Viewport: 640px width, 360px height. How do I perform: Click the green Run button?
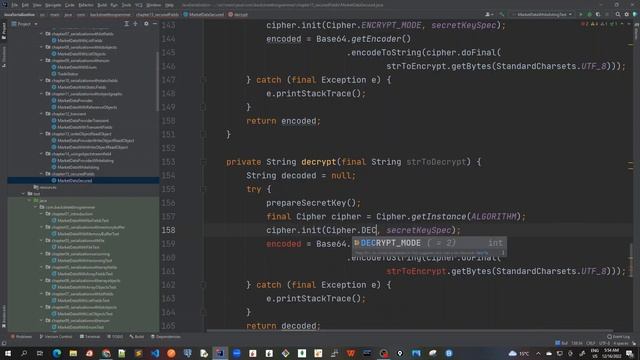tap(580, 14)
